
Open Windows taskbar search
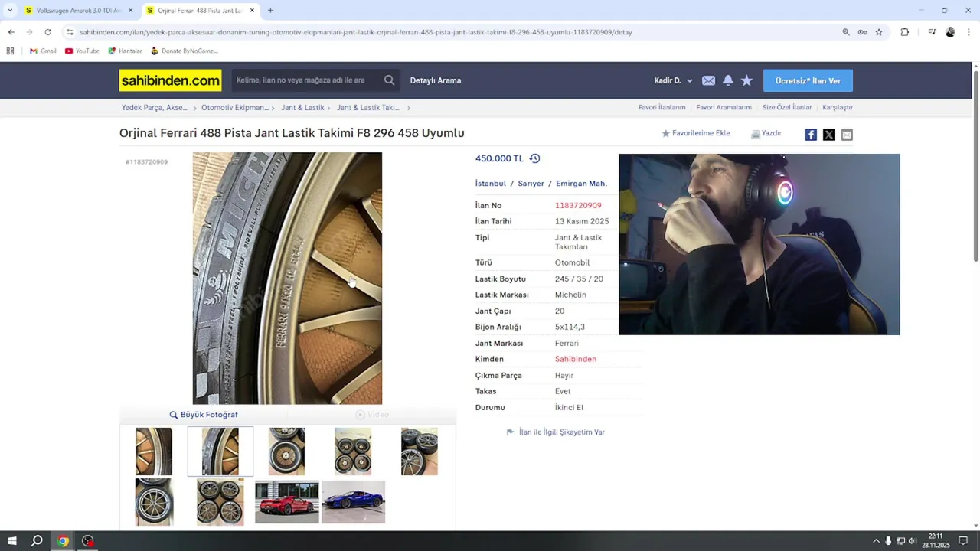(37, 541)
